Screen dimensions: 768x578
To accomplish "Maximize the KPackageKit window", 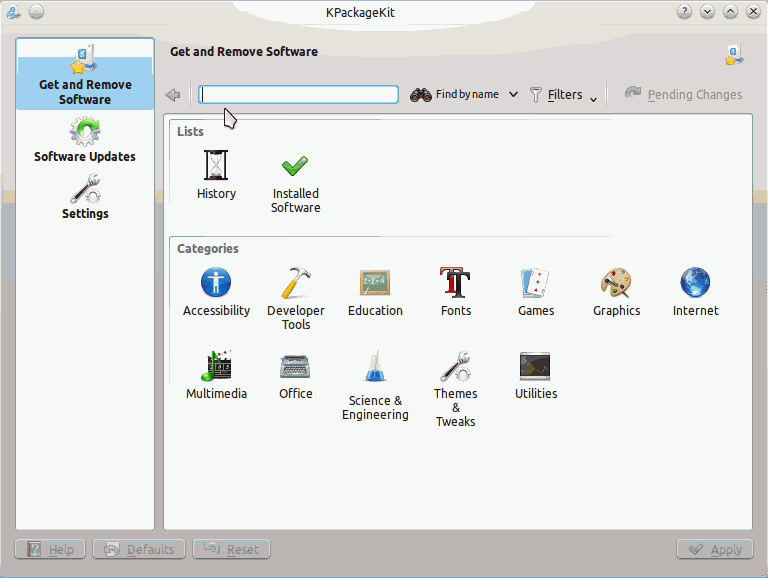I will 730,12.
